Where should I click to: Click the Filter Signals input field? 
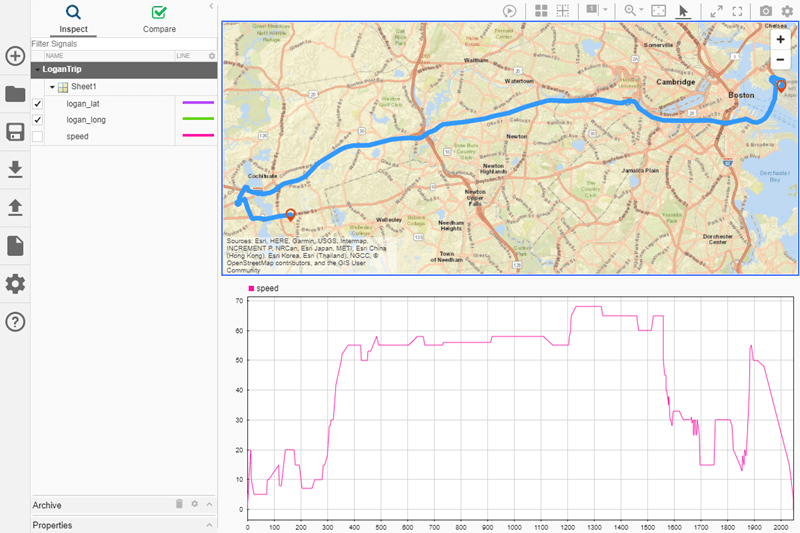tap(123, 44)
